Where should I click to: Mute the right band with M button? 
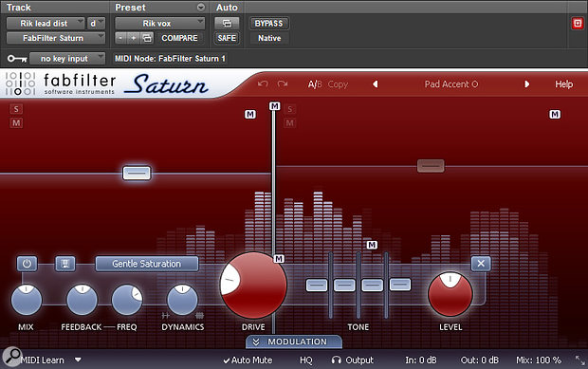[x=289, y=122]
